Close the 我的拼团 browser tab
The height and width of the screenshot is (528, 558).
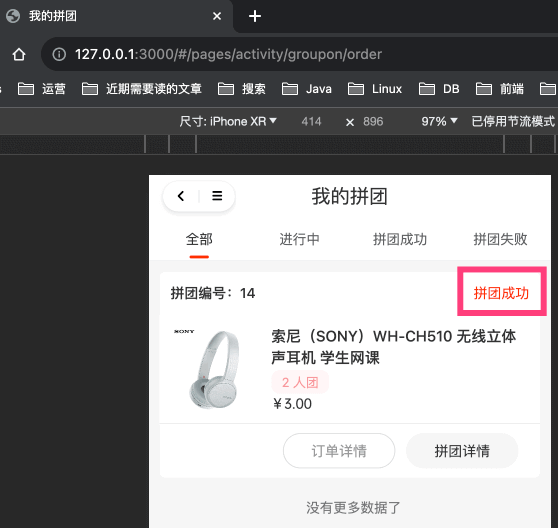click(x=217, y=16)
